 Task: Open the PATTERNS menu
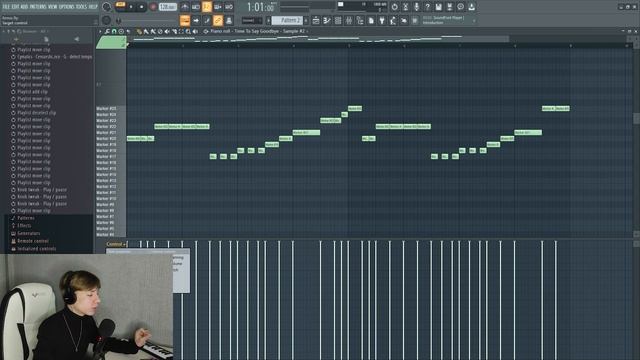(38, 7)
